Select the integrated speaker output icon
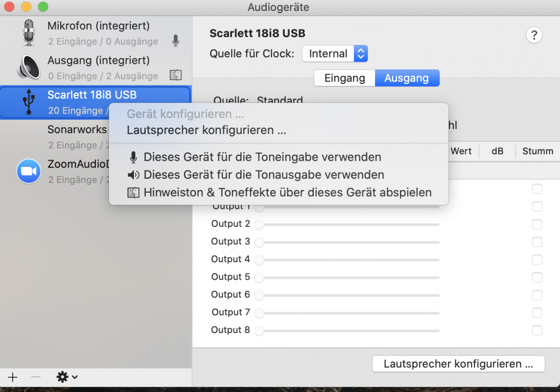This screenshot has width=560, height=392. point(29,67)
